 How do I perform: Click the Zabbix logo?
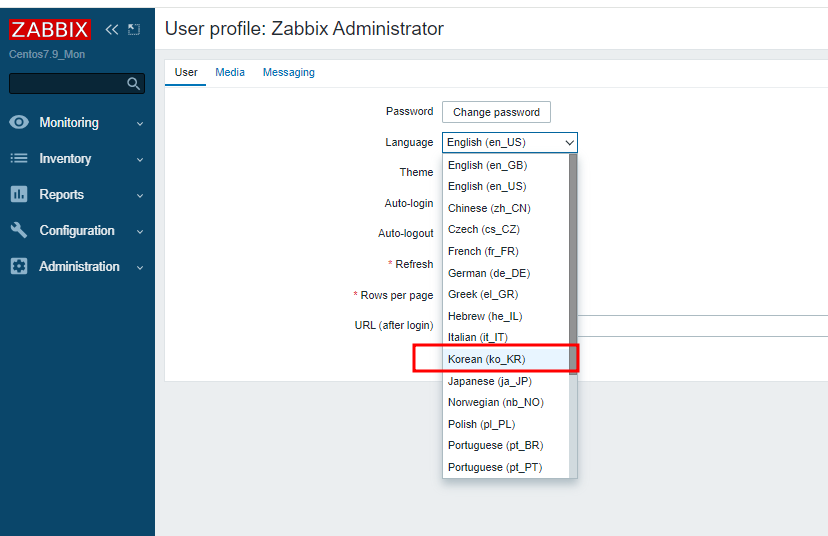pos(50,29)
